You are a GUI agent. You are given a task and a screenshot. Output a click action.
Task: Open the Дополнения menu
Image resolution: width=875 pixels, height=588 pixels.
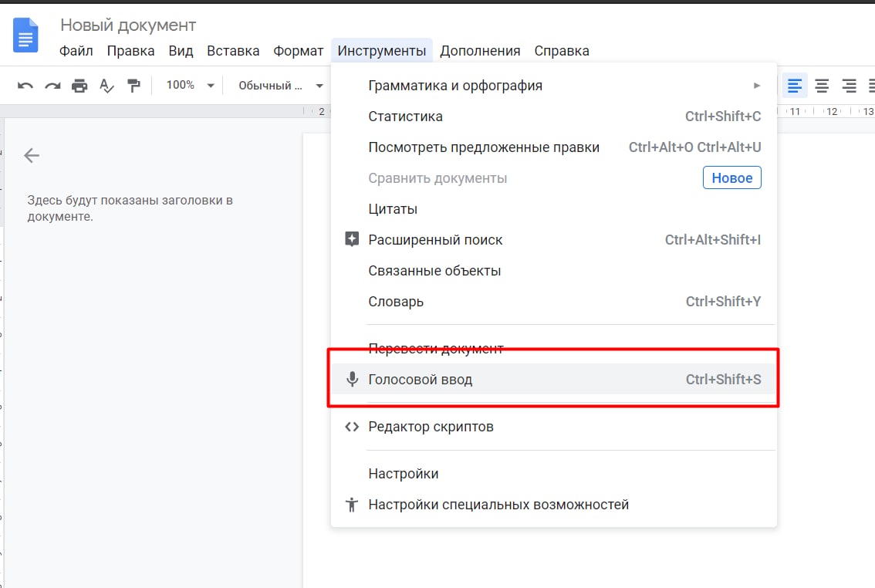[x=480, y=51]
